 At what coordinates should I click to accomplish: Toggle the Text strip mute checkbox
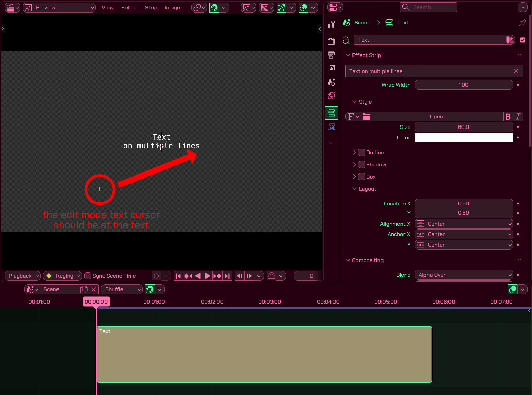(523, 40)
